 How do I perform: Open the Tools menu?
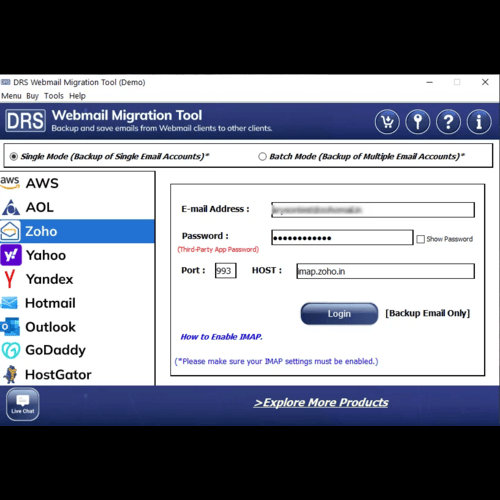54,96
